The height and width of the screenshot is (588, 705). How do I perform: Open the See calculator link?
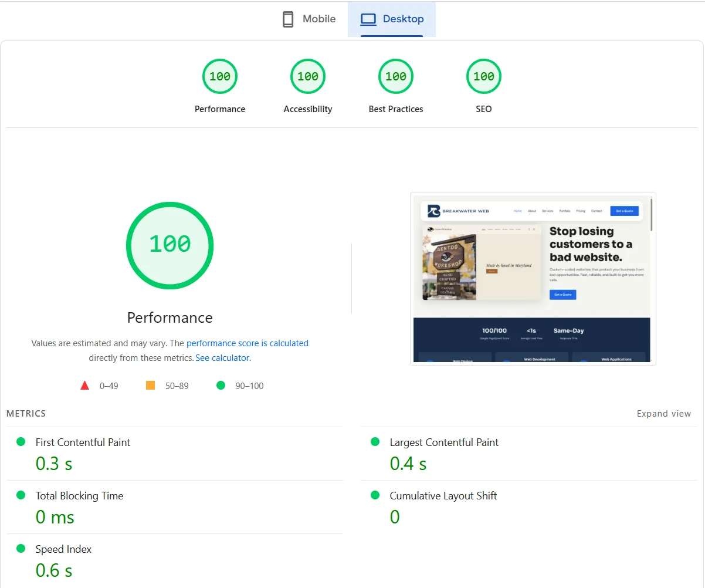pos(222,357)
